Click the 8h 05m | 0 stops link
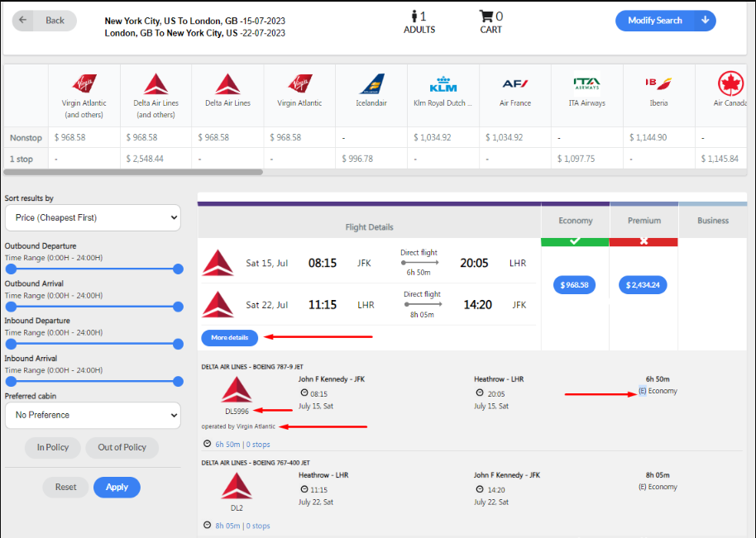The width and height of the screenshot is (756, 538). pos(242,526)
